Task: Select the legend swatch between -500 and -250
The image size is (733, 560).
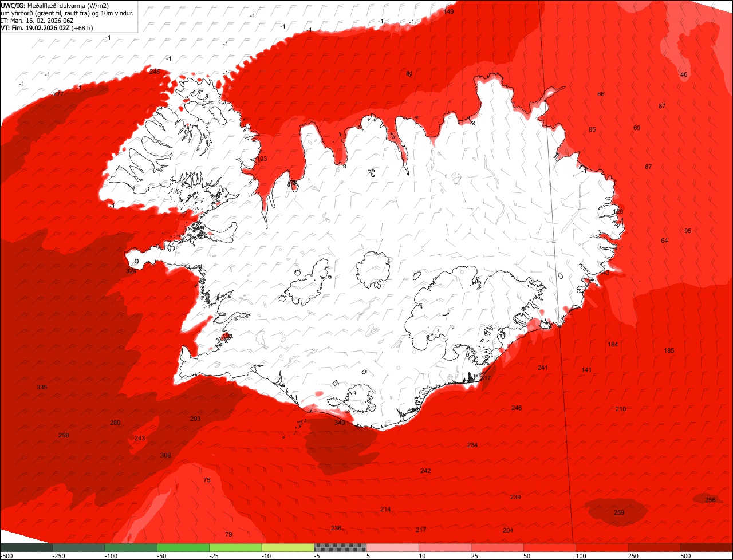Action: click(x=26, y=548)
